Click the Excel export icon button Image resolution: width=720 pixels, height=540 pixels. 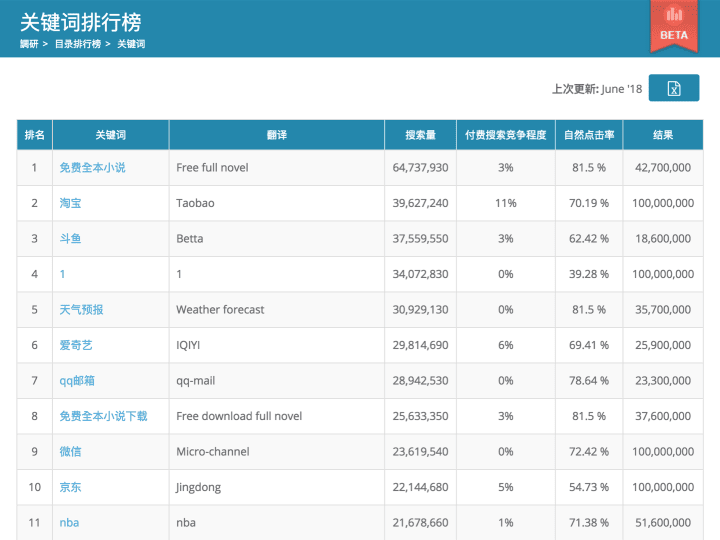674,88
